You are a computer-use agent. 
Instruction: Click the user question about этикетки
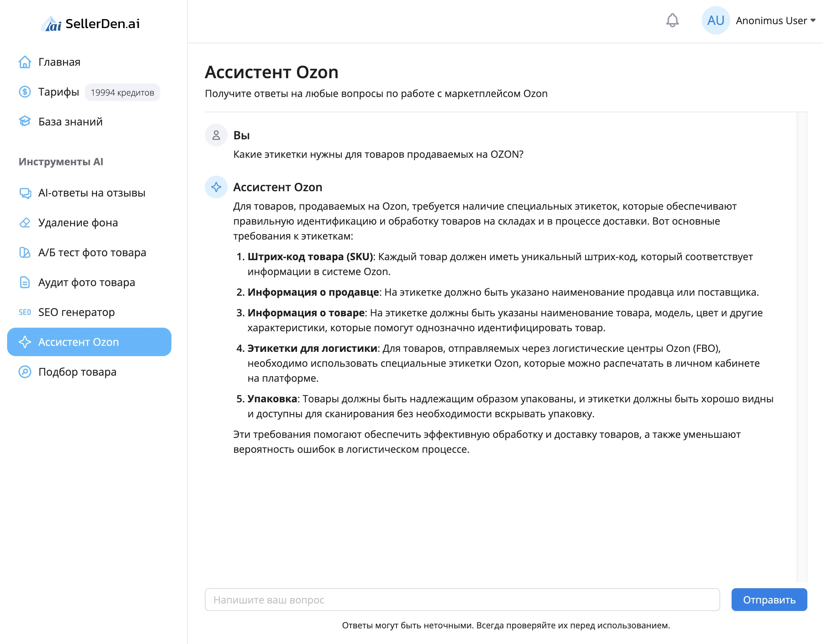[x=378, y=154]
